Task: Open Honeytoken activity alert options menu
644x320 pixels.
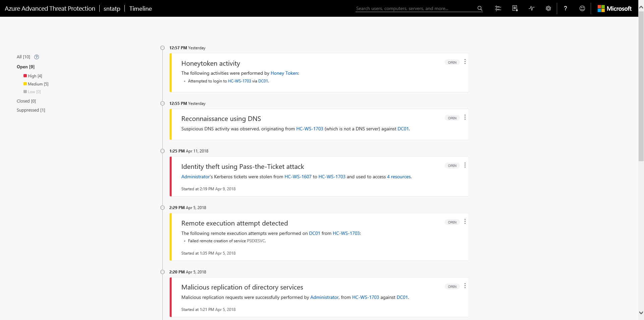Action: pyautogui.click(x=465, y=62)
